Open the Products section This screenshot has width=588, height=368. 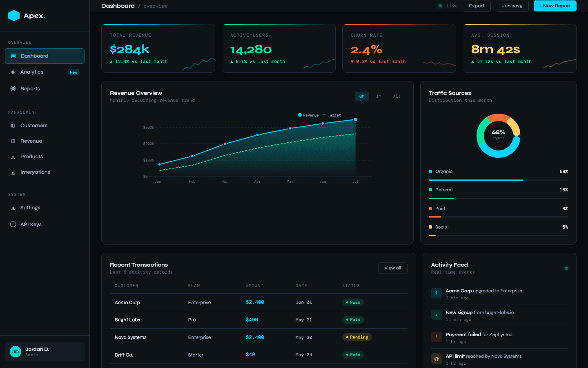pyautogui.click(x=45, y=157)
